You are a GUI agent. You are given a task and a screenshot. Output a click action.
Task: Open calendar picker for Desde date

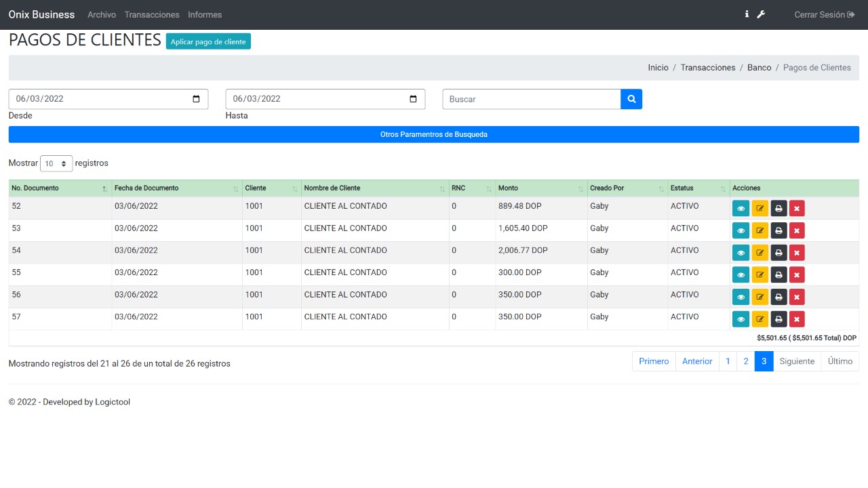(x=197, y=99)
